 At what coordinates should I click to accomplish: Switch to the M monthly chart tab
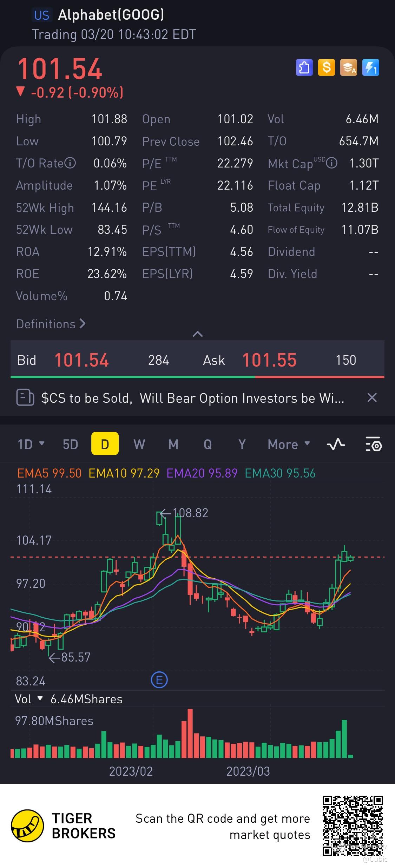(x=173, y=445)
